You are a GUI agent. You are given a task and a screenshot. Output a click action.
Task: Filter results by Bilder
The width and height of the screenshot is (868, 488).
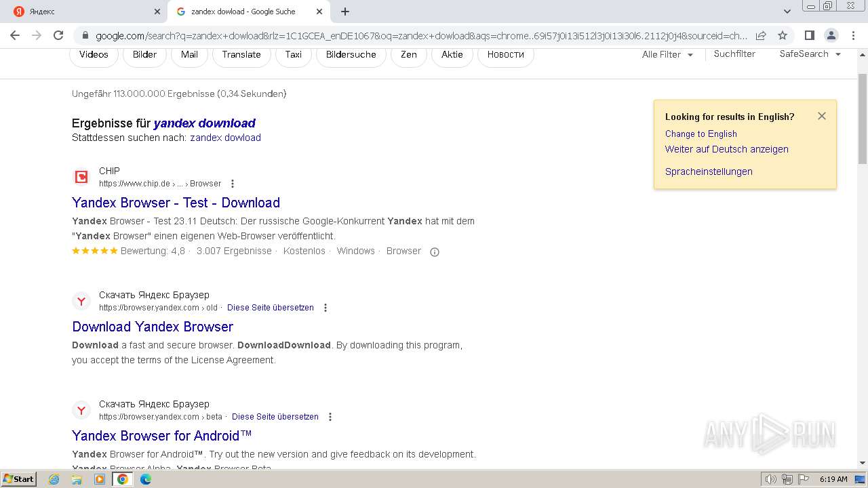tap(144, 54)
